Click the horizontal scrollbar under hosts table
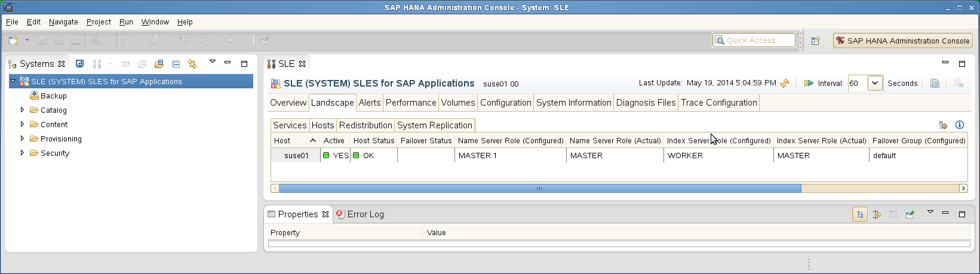The width and height of the screenshot is (980, 274). (x=539, y=189)
